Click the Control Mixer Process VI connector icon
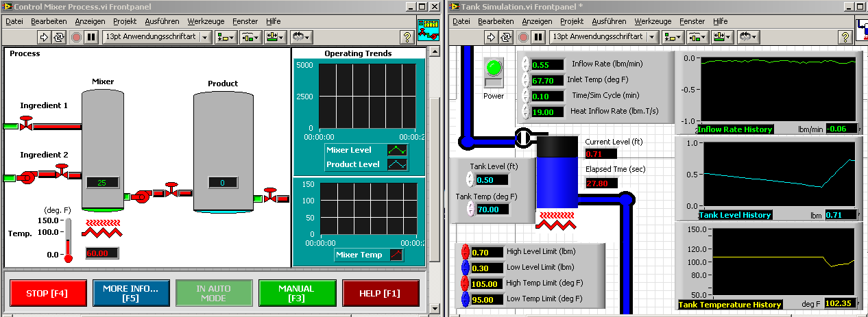The width and height of the screenshot is (868, 317). pyautogui.click(x=429, y=31)
